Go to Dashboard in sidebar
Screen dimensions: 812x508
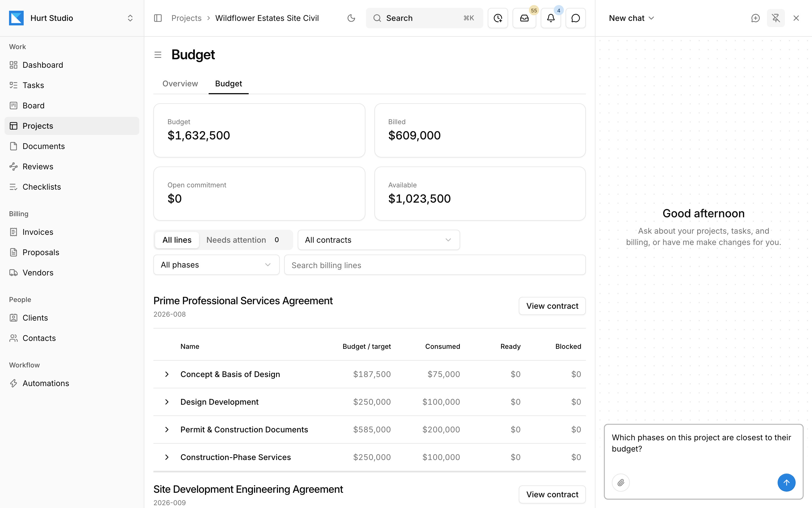72,65
